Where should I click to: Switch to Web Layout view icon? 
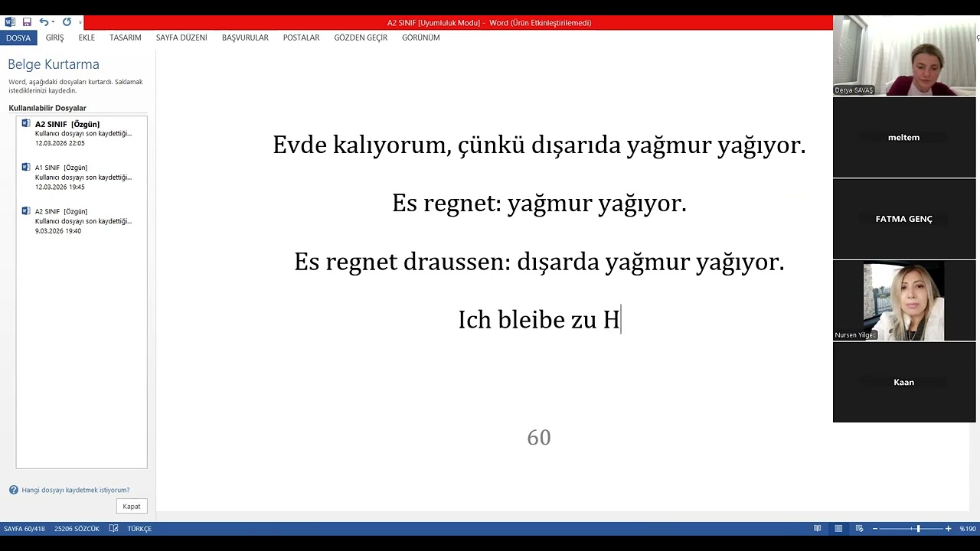[x=859, y=529]
